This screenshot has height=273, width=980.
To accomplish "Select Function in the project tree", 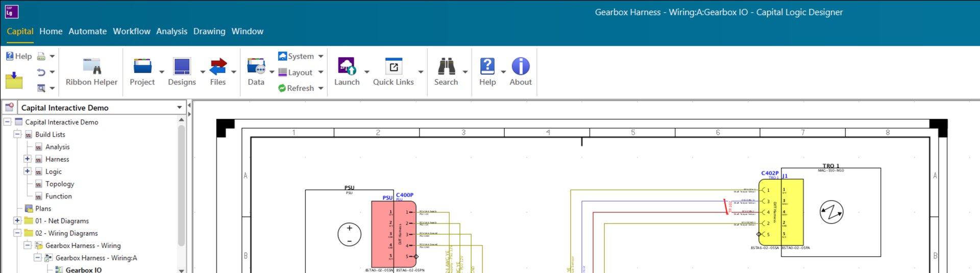I will [58, 196].
